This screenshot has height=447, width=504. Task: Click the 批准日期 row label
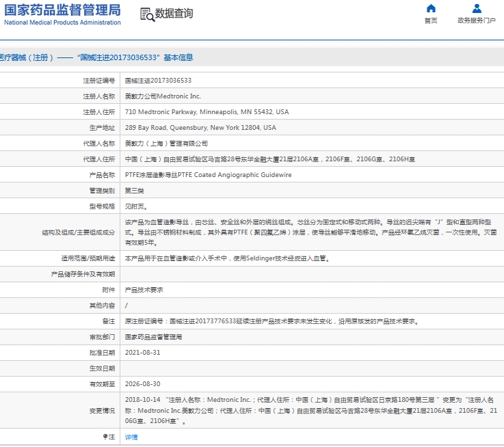click(102, 353)
